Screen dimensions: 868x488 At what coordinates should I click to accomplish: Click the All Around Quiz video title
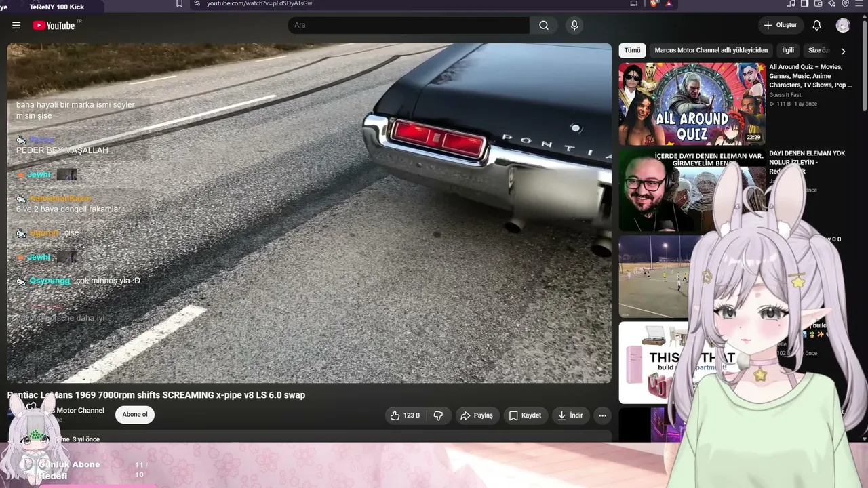pos(810,76)
